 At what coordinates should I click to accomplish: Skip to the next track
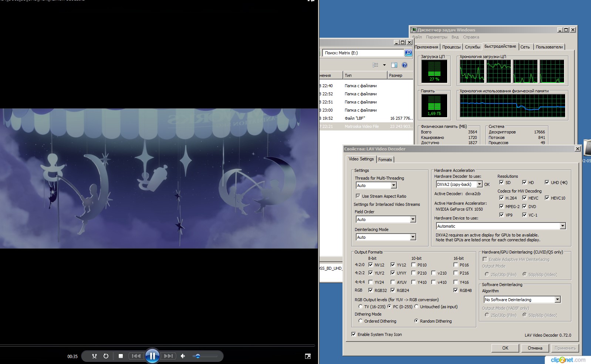pyautogui.click(x=168, y=356)
